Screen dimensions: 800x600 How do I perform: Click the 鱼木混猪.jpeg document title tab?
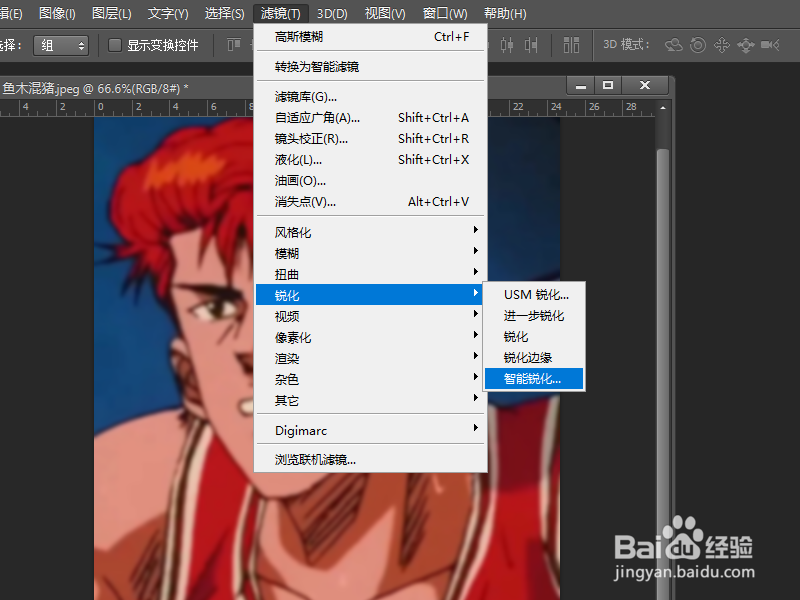point(95,88)
